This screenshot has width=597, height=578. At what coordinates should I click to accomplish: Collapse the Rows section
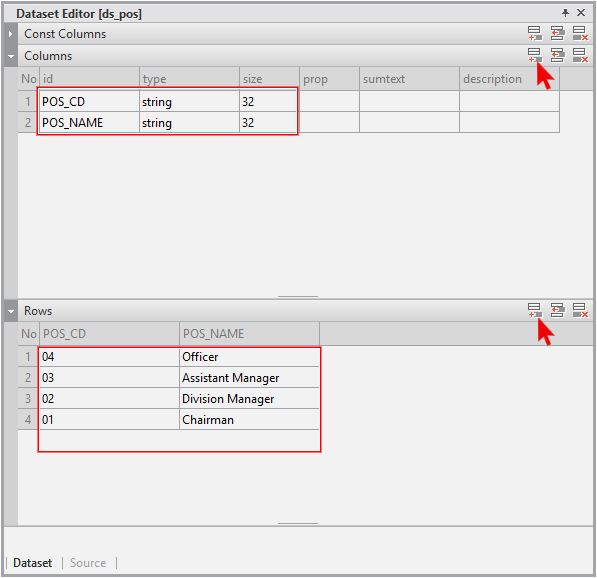click(11, 311)
